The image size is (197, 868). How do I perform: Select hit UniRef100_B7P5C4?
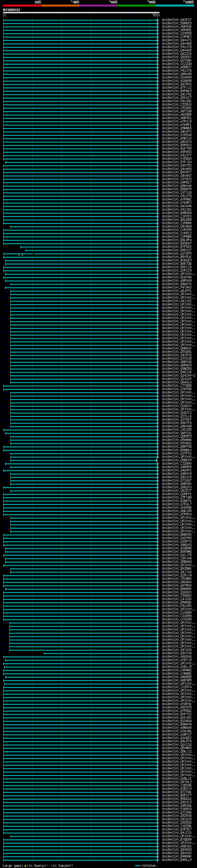pyautogui.click(x=176, y=515)
